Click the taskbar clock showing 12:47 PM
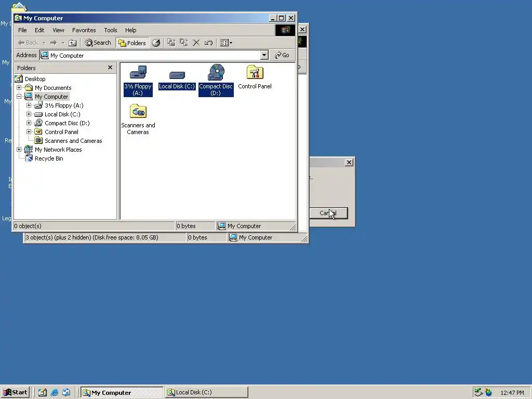The width and height of the screenshot is (532, 399). (x=512, y=393)
